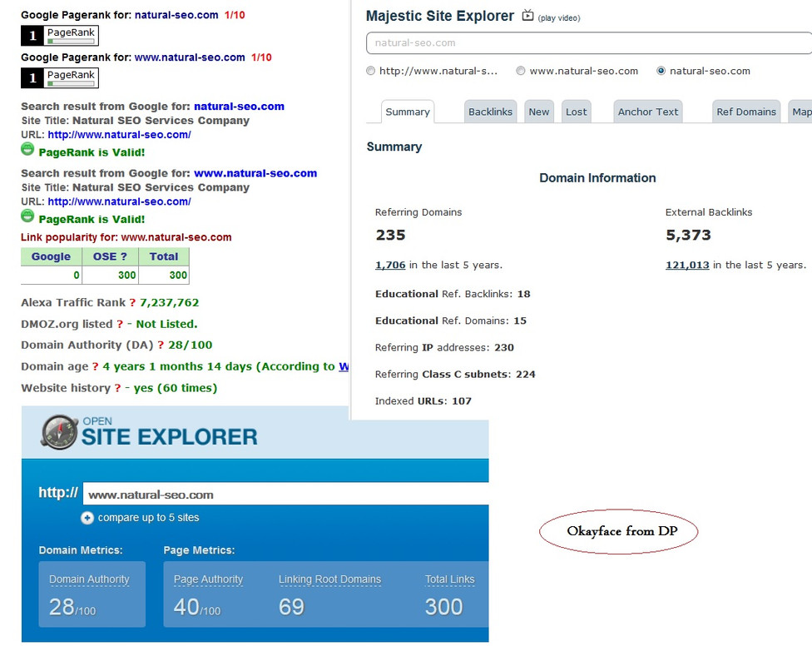Click the Page Authority metric label
Screen dimensions: 812x666
208,579
